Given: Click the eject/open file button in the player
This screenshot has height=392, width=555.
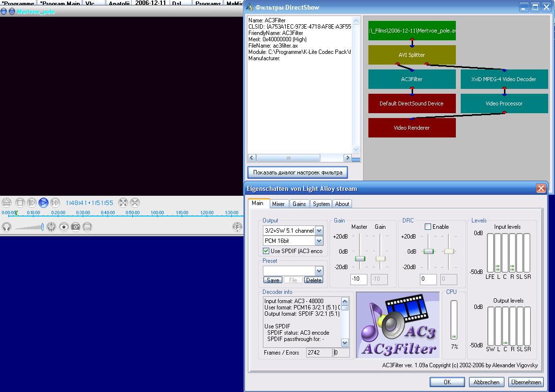Looking at the screenshot, I should click(x=6, y=203).
